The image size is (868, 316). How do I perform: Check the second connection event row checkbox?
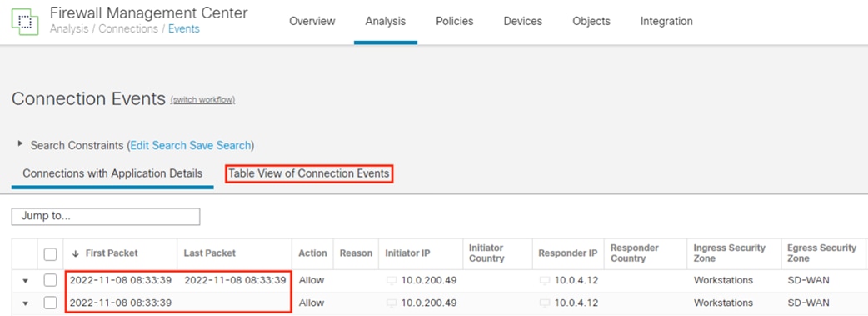(x=50, y=303)
